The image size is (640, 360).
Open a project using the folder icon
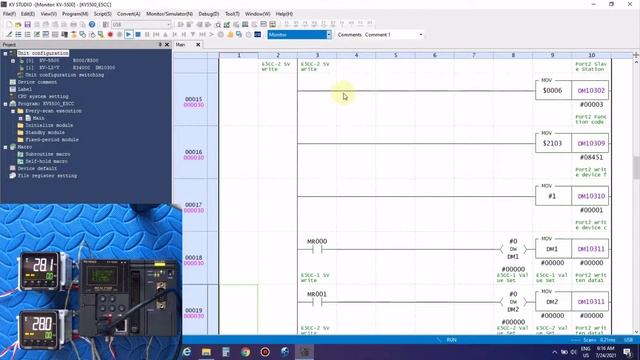click(18, 25)
